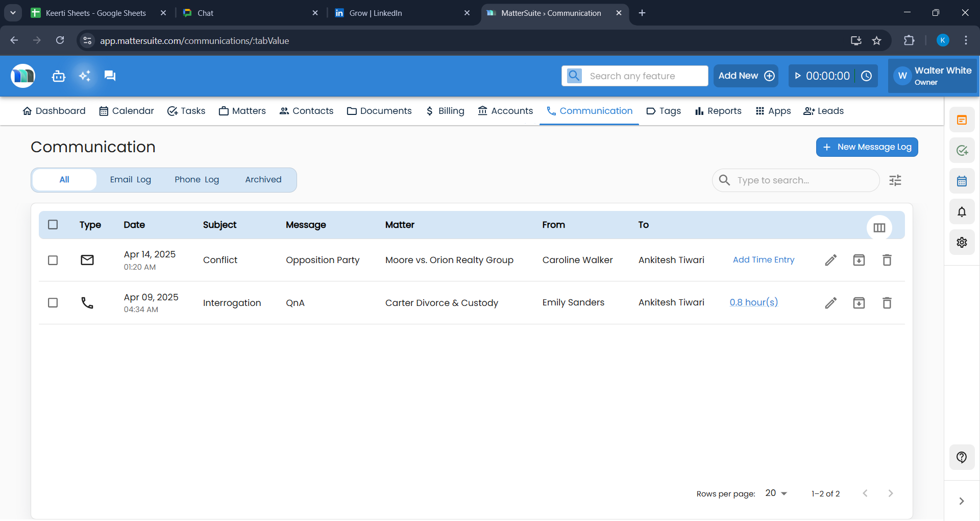Open the calendar panel in right sidebar

tap(962, 181)
